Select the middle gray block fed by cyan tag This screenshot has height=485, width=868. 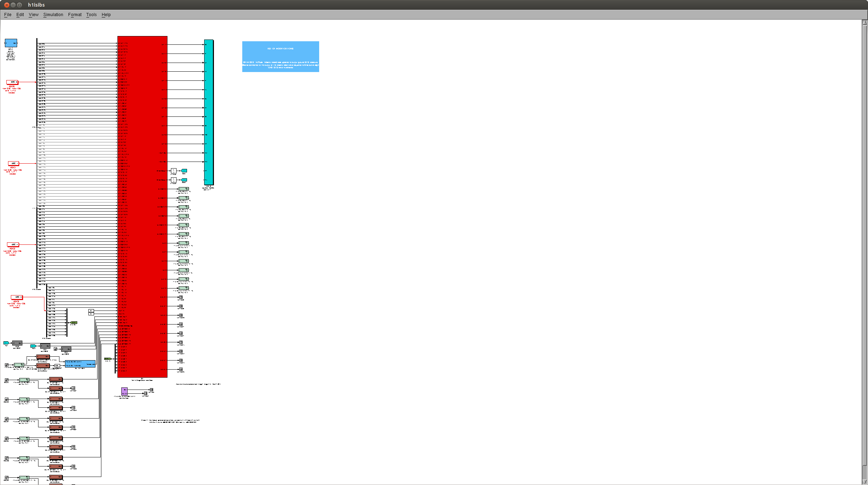(45, 346)
